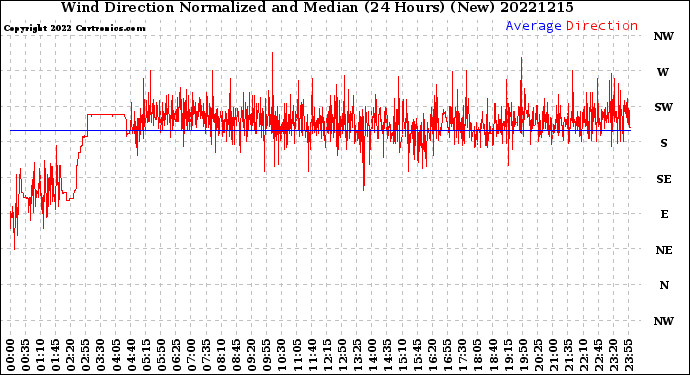Click the "09:55" time axis label
690x375 pixels.
click(267, 355)
